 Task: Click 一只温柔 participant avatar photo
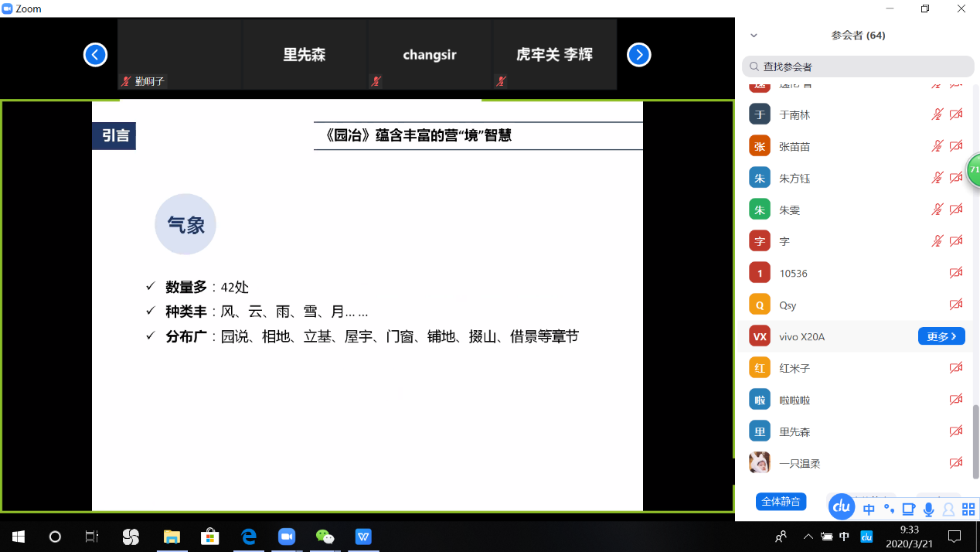760,462
